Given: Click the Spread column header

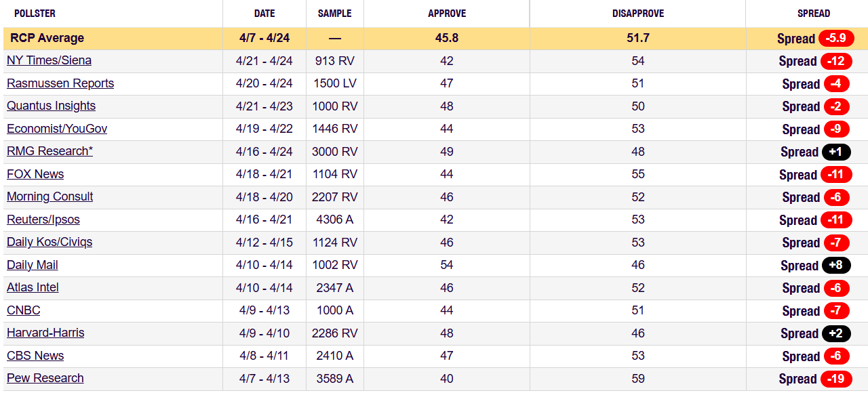Looking at the screenshot, I should pos(813,14).
